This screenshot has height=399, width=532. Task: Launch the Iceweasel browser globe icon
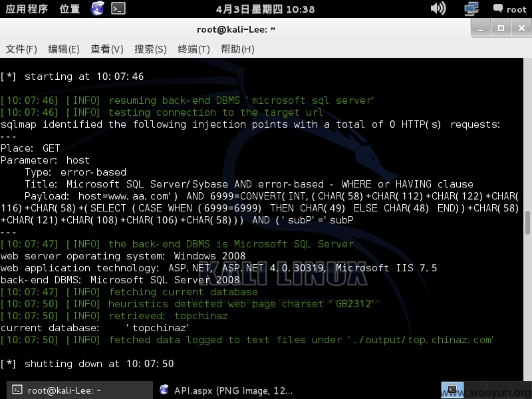tap(97, 9)
